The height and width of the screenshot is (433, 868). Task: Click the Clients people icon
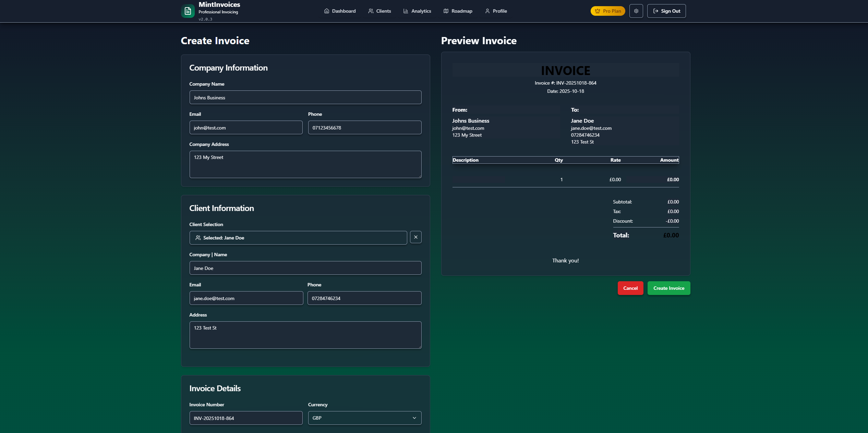(x=371, y=11)
